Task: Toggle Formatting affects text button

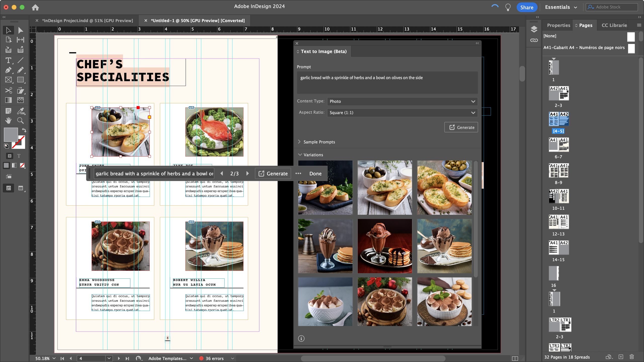Action: pyautogui.click(x=19, y=156)
